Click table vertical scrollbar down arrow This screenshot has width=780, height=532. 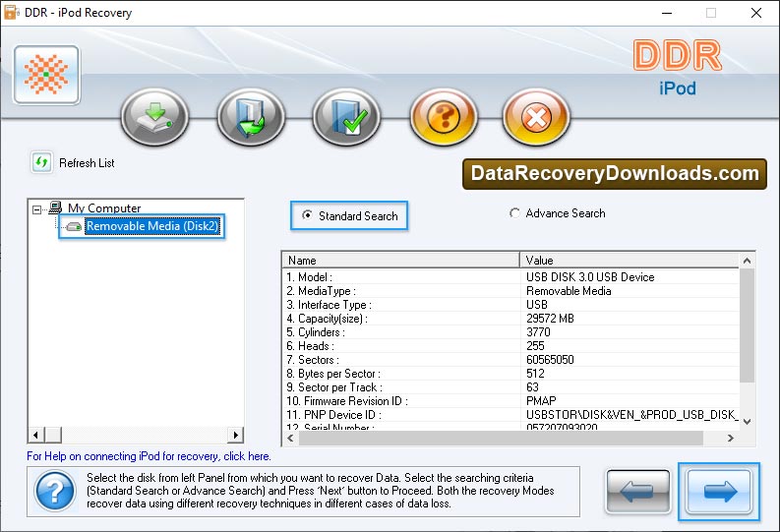pyautogui.click(x=747, y=422)
